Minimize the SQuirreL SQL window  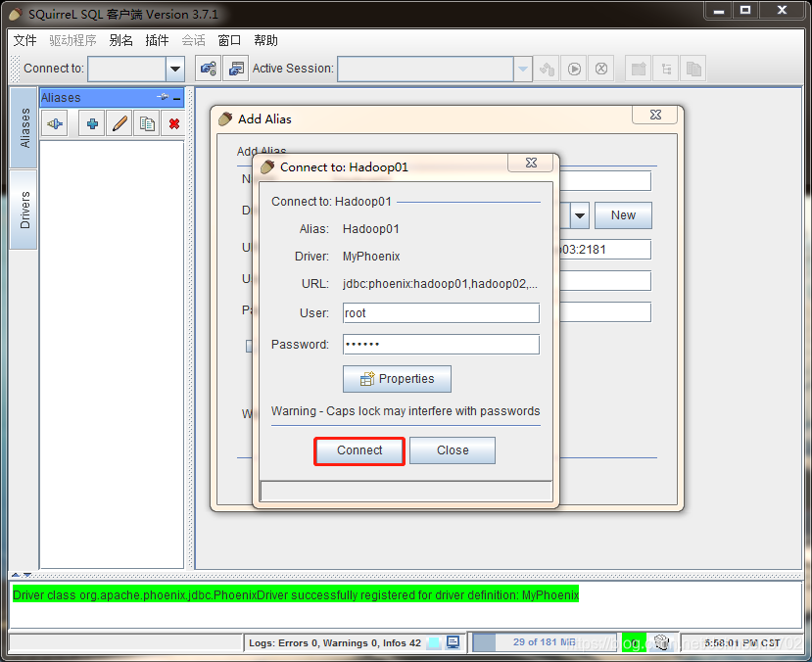pyautogui.click(x=719, y=11)
